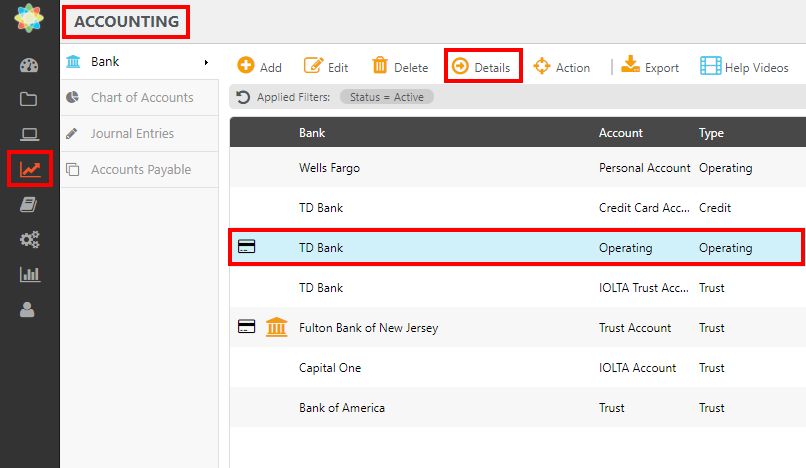The width and height of the screenshot is (806, 468).
Task: Click the laptop icon in left sidebar
Action: pyautogui.click(x=29, y=134)
